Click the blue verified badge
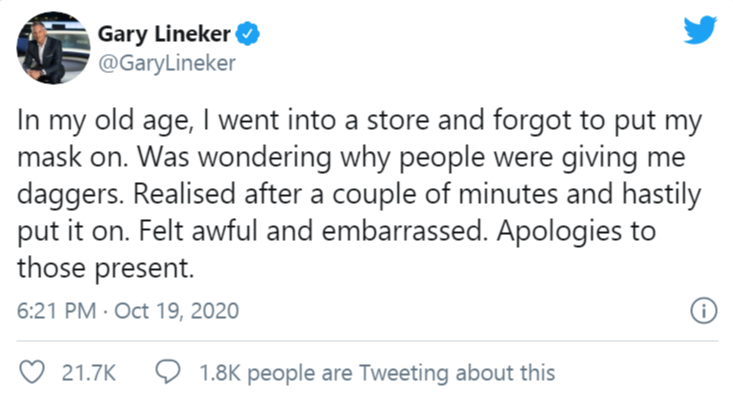The height and width of the screenshot is (396, 733). point(247,34)
